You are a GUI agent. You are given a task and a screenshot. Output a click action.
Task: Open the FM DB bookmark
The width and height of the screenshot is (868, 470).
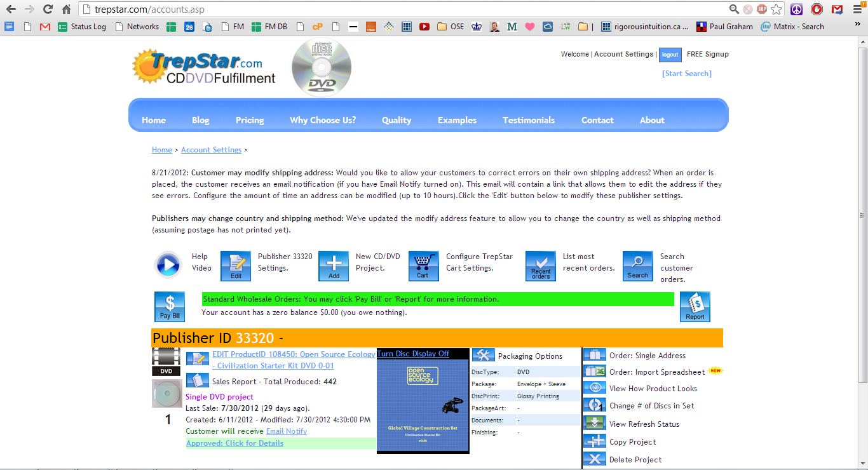click(x=269, y=27)
